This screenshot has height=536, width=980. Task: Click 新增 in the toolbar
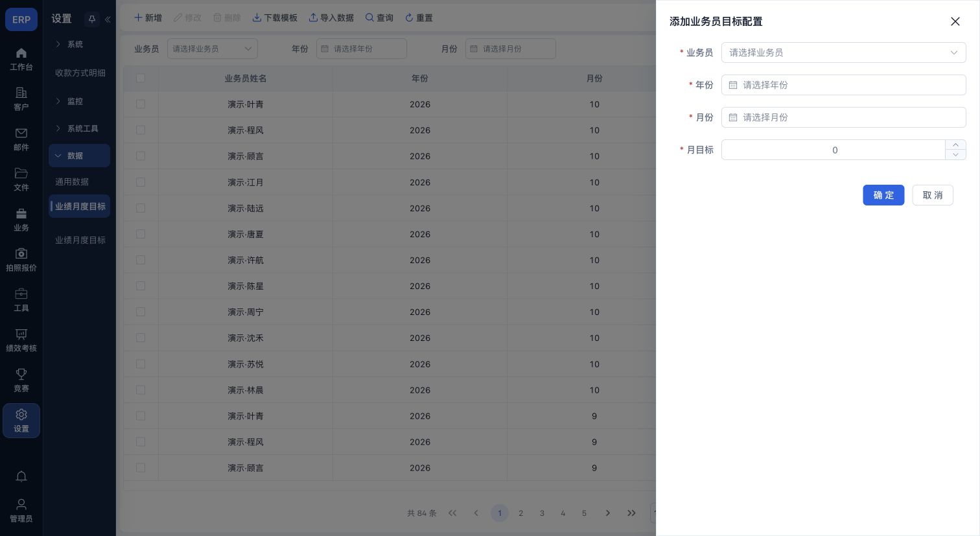148,17
